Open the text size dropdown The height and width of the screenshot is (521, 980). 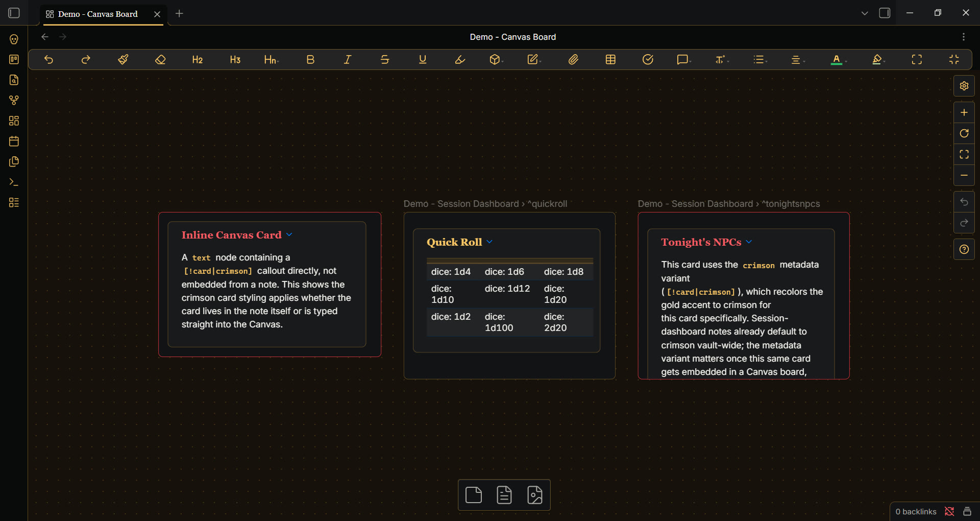click(722, 60)
